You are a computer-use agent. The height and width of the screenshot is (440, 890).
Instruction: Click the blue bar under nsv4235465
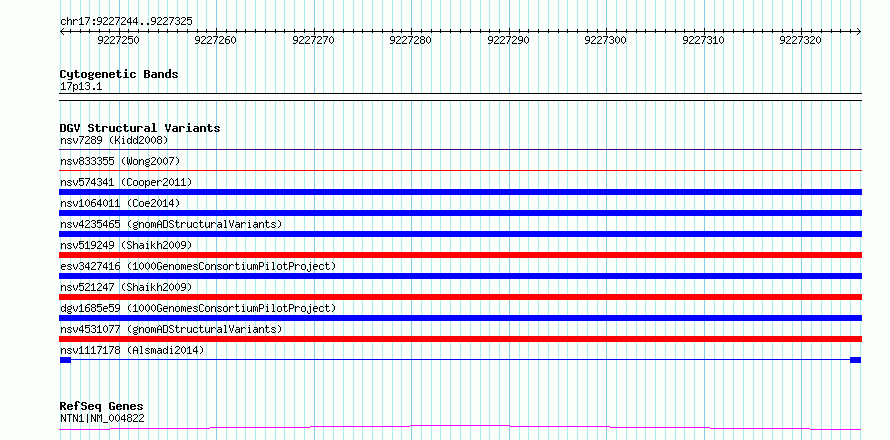coord(461,234)
